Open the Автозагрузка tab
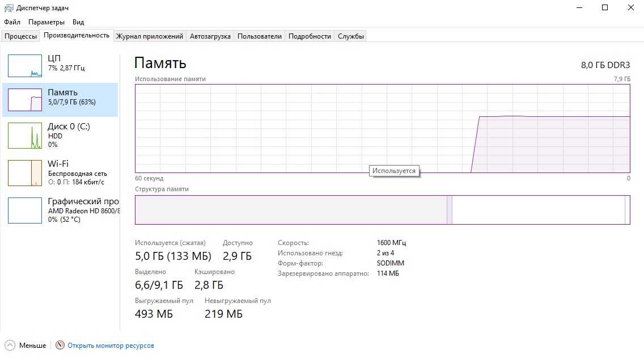 click(x=210, y=36)
